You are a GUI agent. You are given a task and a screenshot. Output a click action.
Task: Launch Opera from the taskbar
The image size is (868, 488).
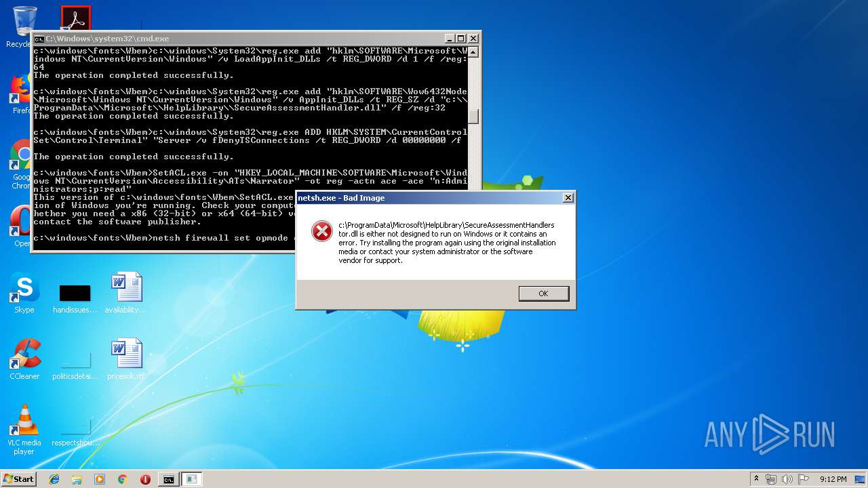(145, 479)
